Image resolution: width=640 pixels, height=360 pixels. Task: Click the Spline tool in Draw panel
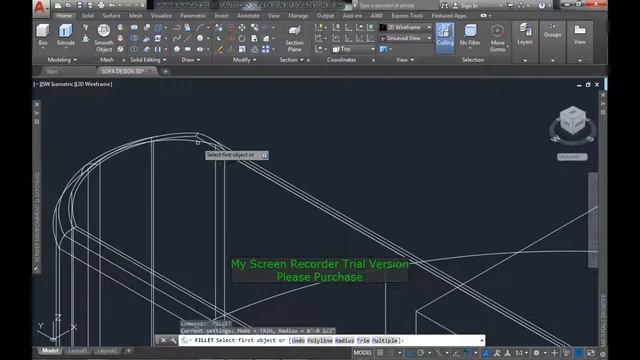tap(177, 38)
